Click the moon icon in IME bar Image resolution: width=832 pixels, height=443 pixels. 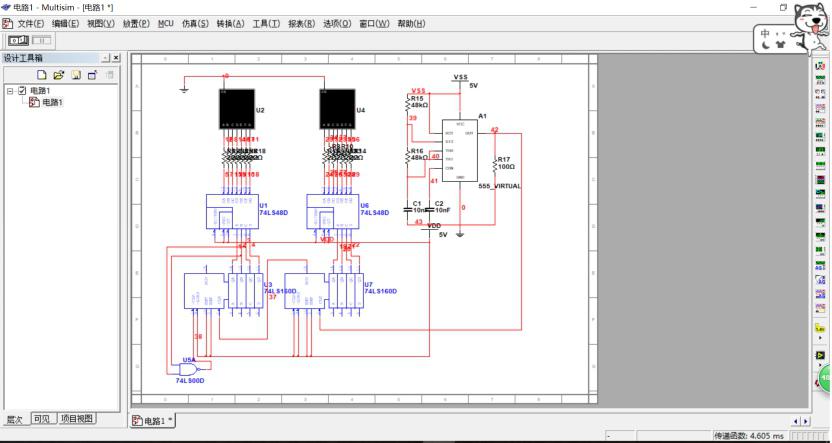[766, 45]
